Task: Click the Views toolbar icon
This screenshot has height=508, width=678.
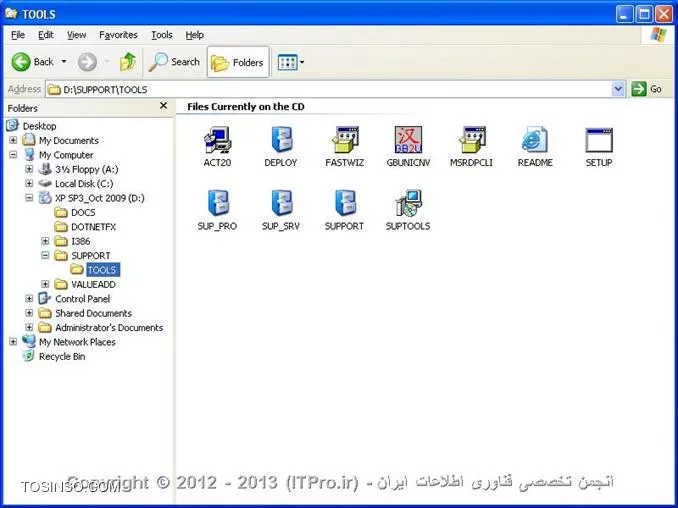Action: (x=288, y=62)
